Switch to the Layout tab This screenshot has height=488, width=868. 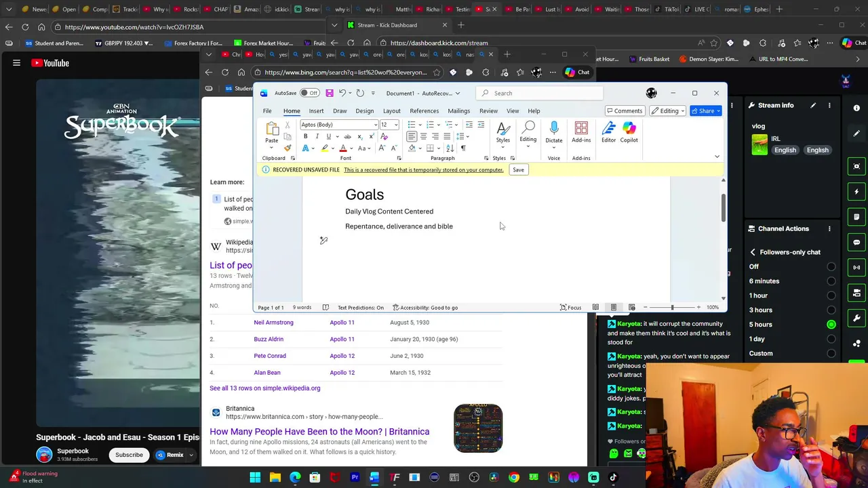point(391,110)
